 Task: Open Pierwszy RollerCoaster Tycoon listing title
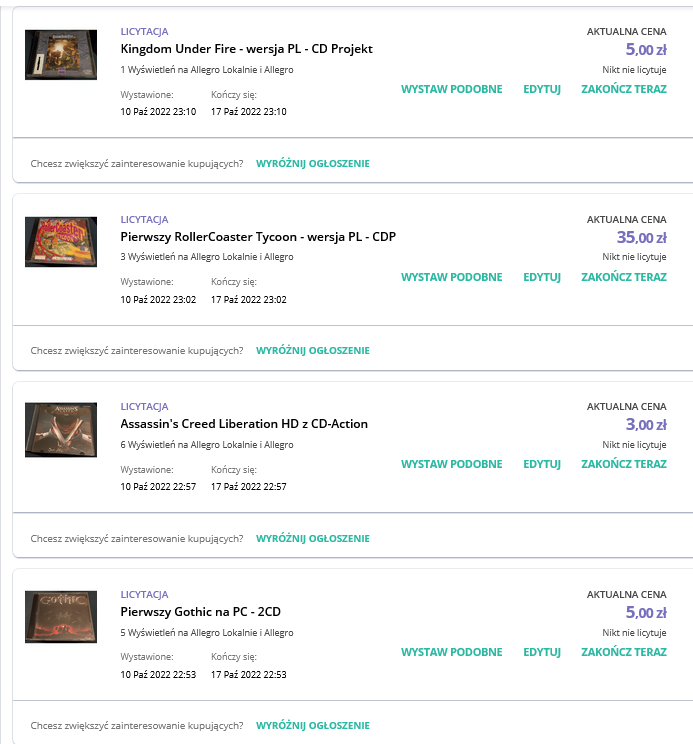pos(258,237)
